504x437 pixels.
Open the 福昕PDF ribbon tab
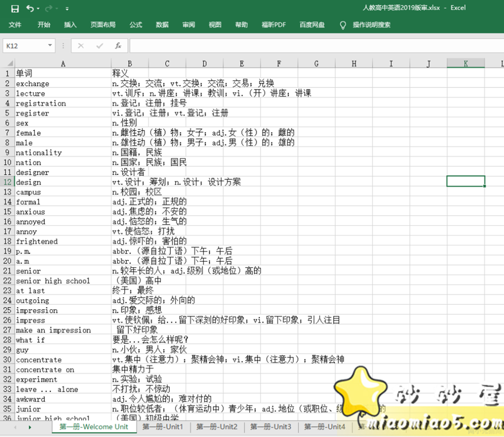coord(274,25)
